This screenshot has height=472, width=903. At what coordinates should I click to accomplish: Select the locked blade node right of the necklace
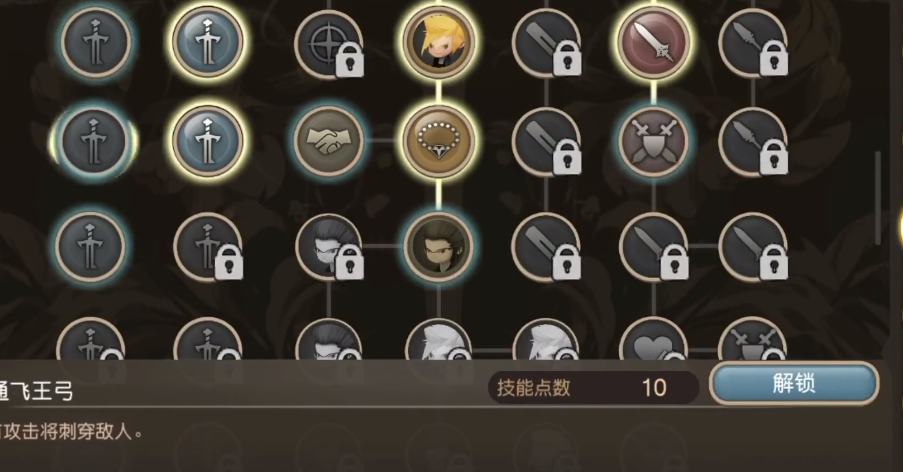coord(546,141)
